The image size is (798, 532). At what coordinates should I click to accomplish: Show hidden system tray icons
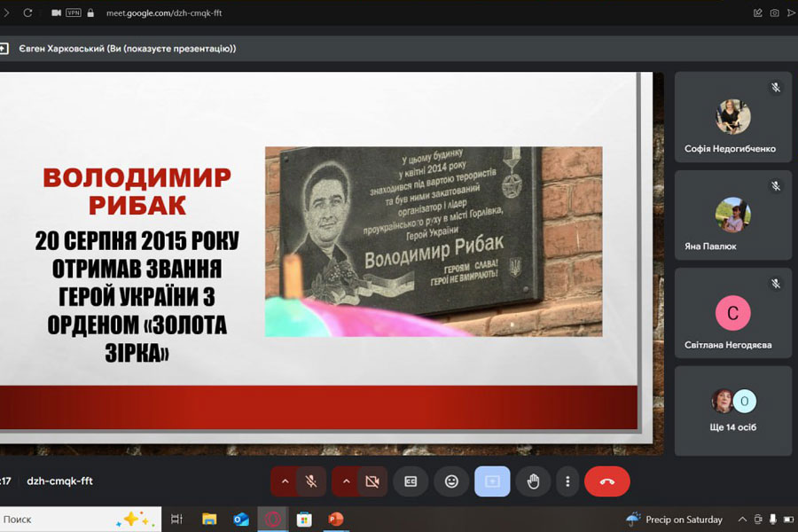coord(742,520)
